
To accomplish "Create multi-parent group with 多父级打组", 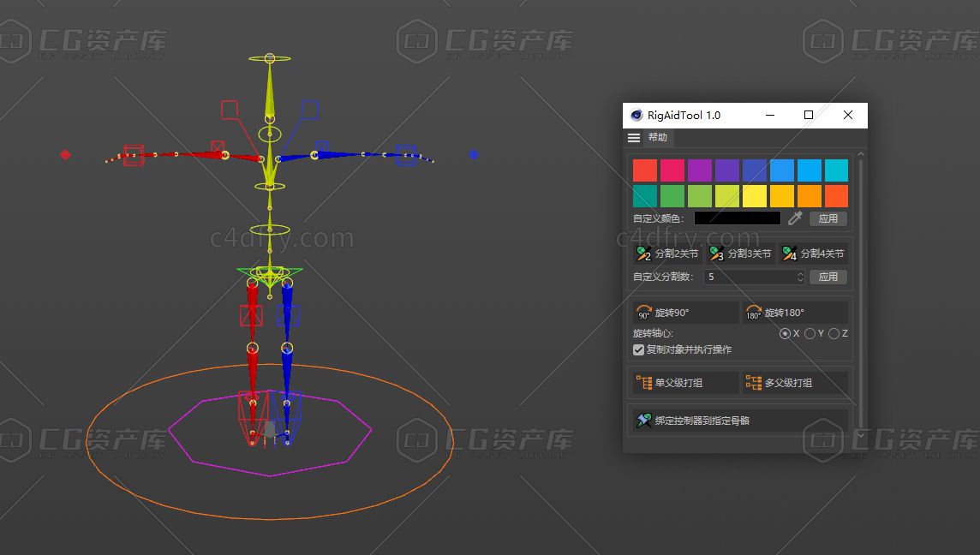I will (796, 383).
